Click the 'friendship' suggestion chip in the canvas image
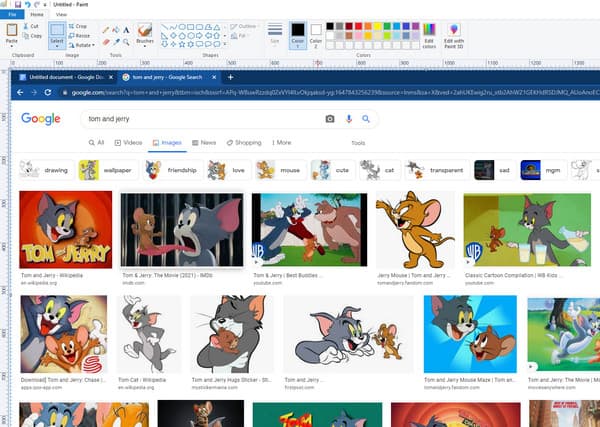The width and height of the screenshot is (600, 427). point(172,170)
